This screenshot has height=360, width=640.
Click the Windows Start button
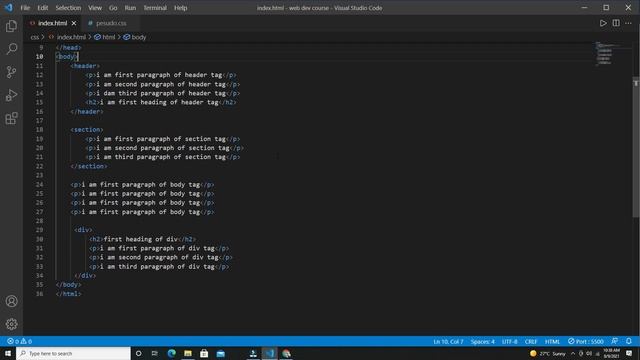point(8,353)
